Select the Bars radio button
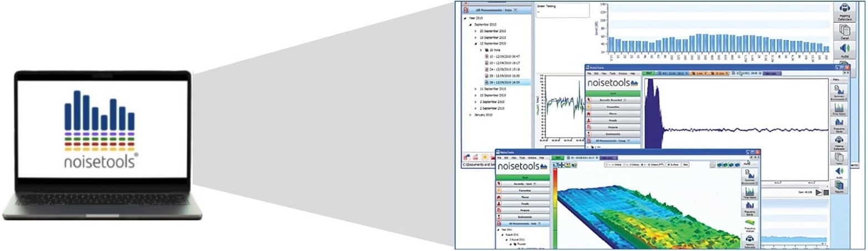868x251 pixels. [682, 165]
